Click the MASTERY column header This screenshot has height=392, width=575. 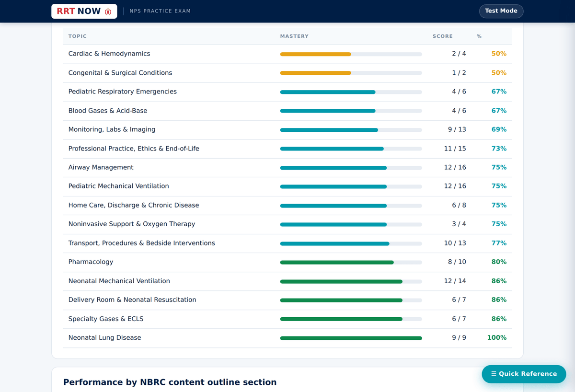[x=294, y=36]
